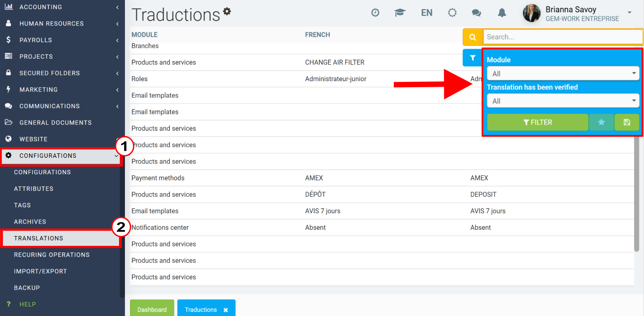Open the Import/Export submenu item
This screenshot has height=316, width=644.
[x=40, y=271]
